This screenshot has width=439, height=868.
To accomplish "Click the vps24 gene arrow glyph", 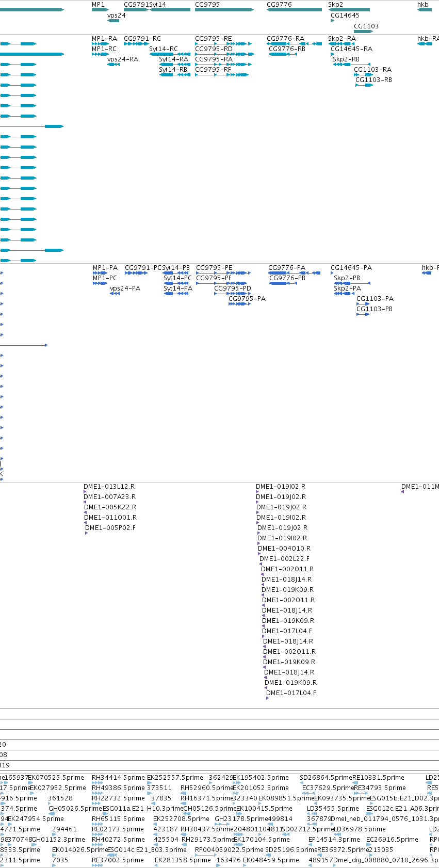I will tap(113, 21).
